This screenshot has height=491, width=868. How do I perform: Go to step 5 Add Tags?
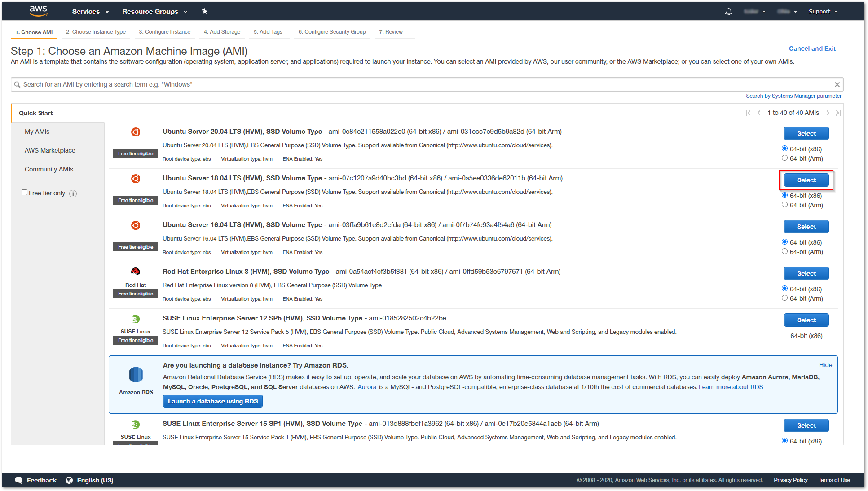[268, 32]
